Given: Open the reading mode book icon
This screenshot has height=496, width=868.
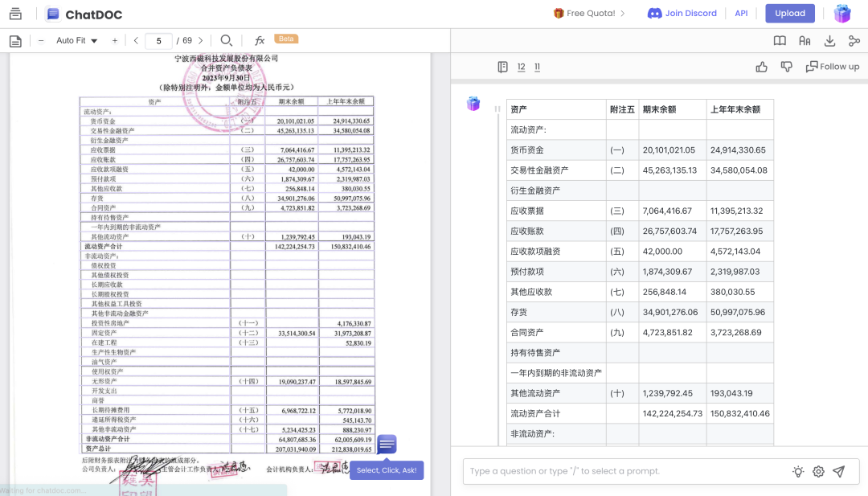Looking at the screenshot, I should point(780,40).
